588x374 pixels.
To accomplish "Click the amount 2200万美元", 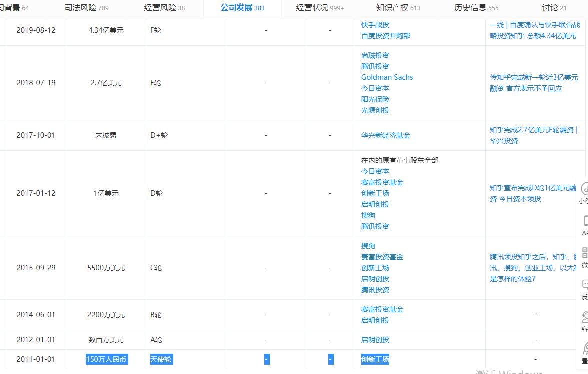I will [x=106, y=315].
